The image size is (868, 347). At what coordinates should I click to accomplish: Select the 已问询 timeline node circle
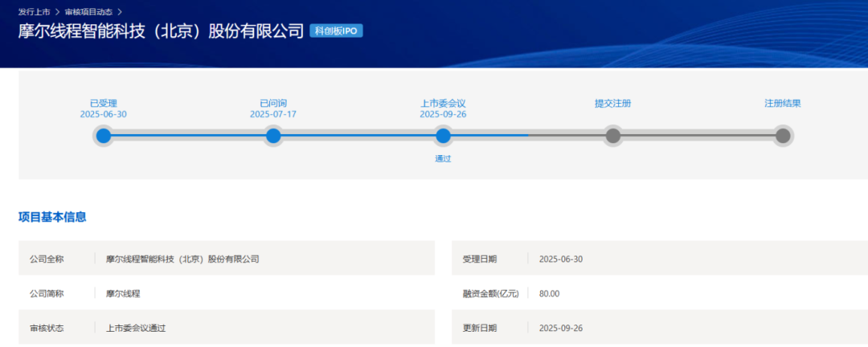(x=273, y=136)
